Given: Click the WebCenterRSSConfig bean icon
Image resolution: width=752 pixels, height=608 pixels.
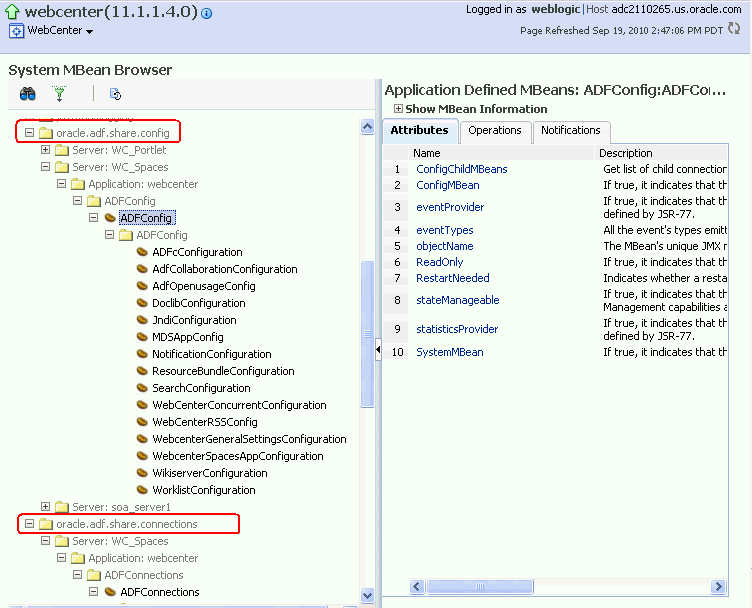Looking at the screenshot, I should [x=142, y=421].
